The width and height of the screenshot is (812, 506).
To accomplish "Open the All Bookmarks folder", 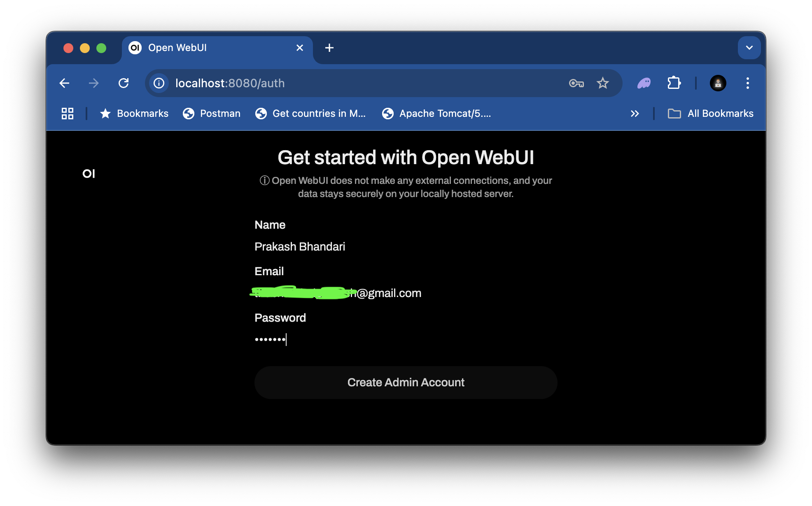I will [x=711, y=114].
